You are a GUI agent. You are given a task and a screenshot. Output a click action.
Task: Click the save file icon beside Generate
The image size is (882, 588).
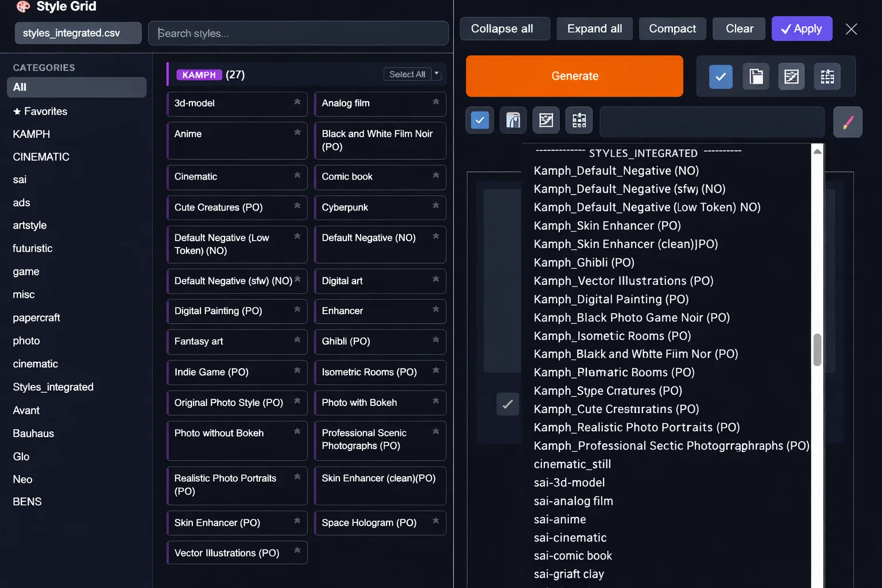point(756,76)
